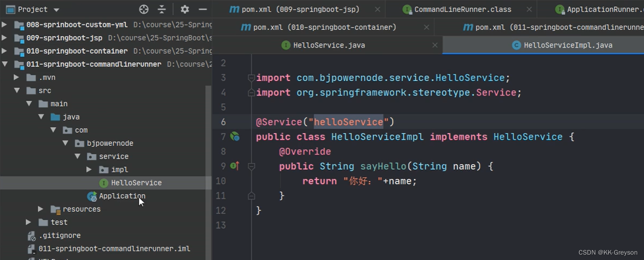Collapse the src folder
644x260 pixels.
pyautogui.click(x=16, y=90)
